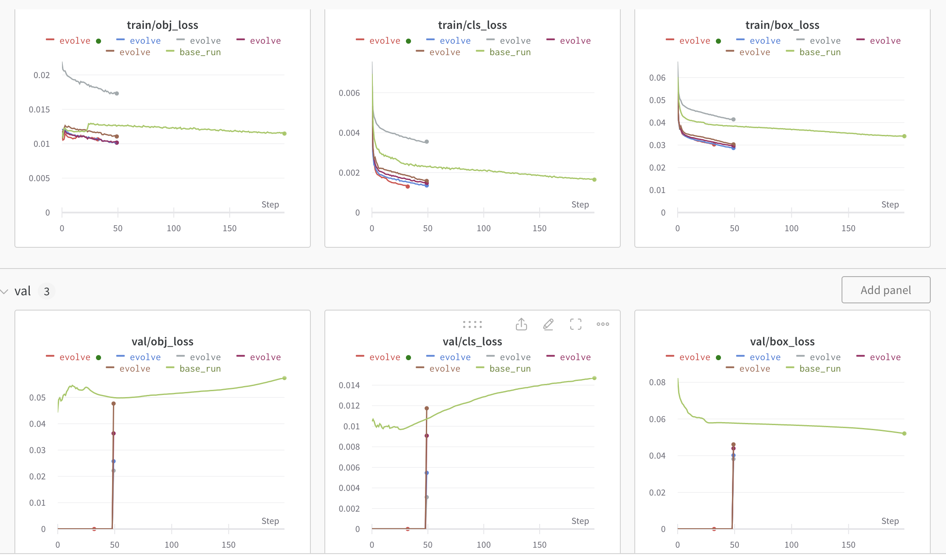
Task: Click the Step axis label in val/box_loss
Action: pos(890,521)
